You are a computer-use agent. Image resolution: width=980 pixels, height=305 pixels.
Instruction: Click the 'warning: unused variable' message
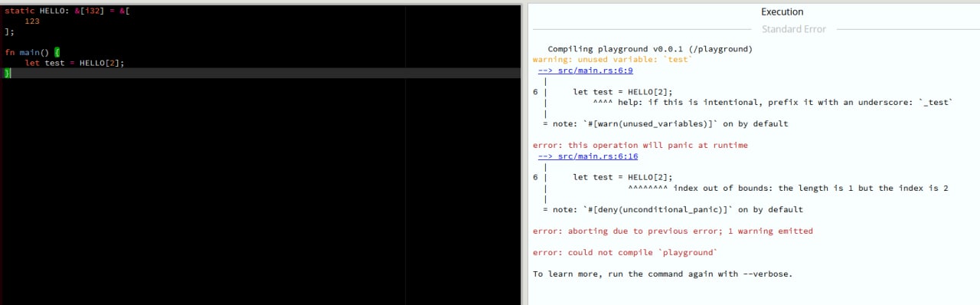(612, 59)
